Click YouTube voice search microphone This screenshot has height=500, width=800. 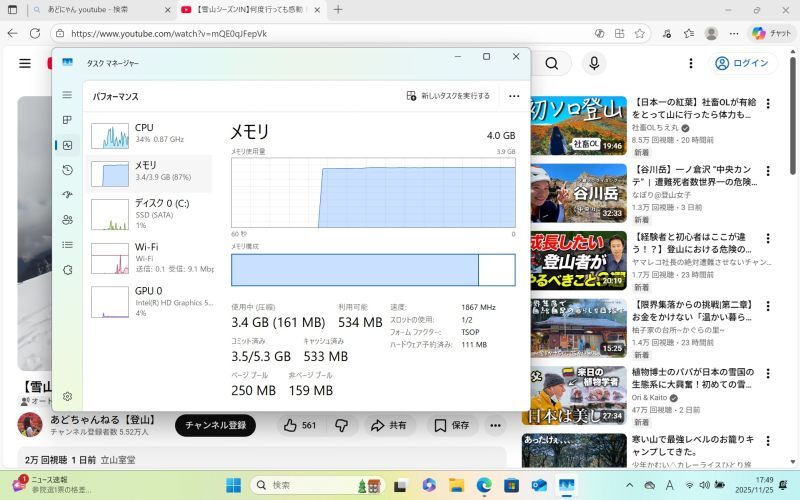pos(594,63)
